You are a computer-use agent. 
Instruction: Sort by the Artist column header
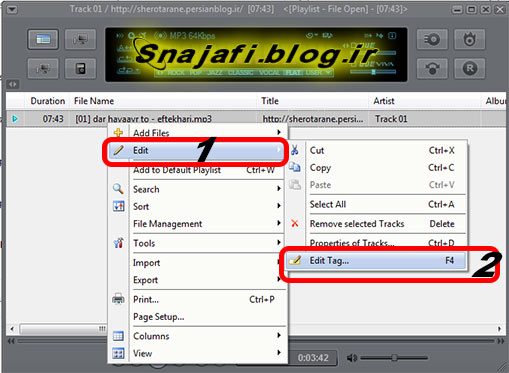click(x=424, y=101)
